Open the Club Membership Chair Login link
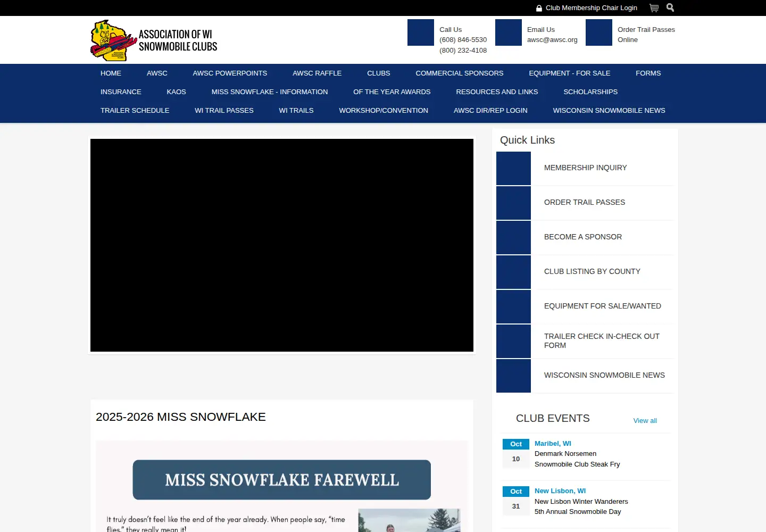Image resolution: width=766 pixels, height=532 pixels. 592,8
